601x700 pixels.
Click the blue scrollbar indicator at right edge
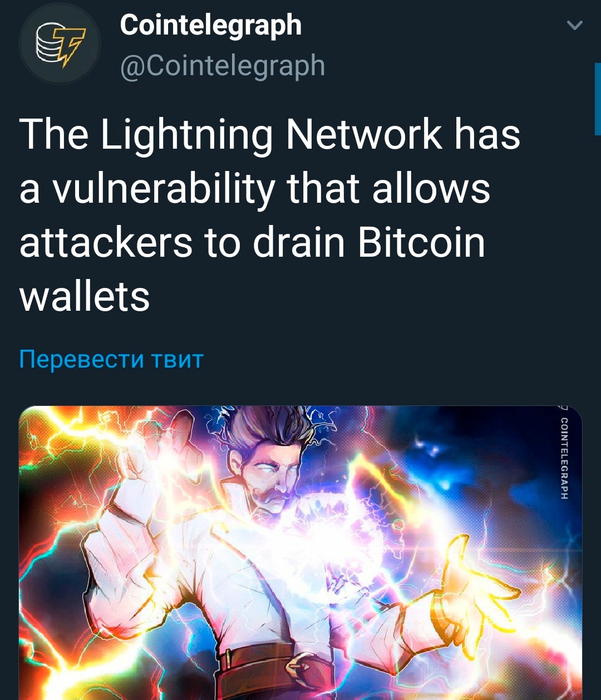pyautogui.click(x=598, y=99)
